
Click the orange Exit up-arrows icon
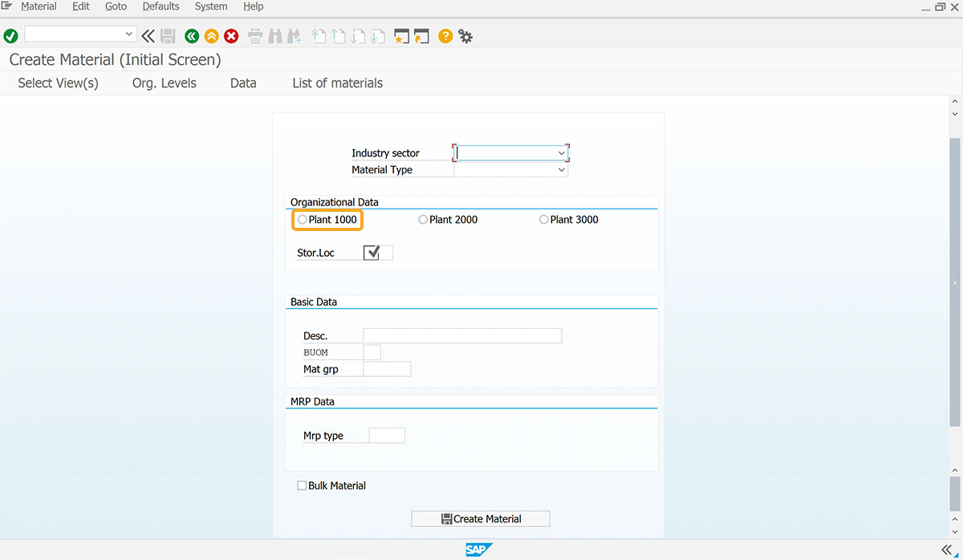pyautogui.click(x=211, y=36)
